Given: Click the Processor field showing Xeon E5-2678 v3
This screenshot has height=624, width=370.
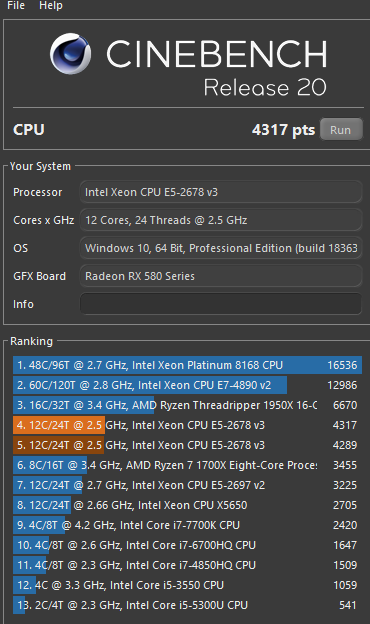Looking at the screenshot, I should pos(221,192).
